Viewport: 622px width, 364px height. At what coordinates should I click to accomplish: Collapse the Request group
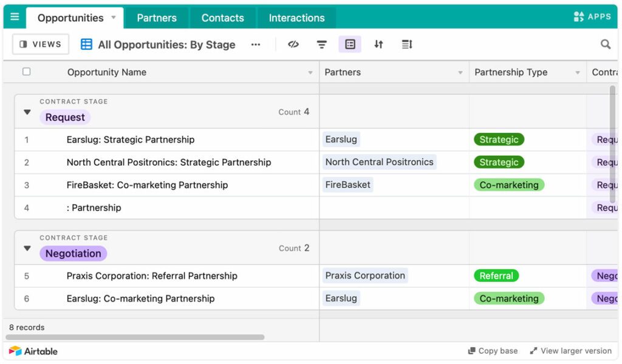pyautogui.click(x=27, y=112)
